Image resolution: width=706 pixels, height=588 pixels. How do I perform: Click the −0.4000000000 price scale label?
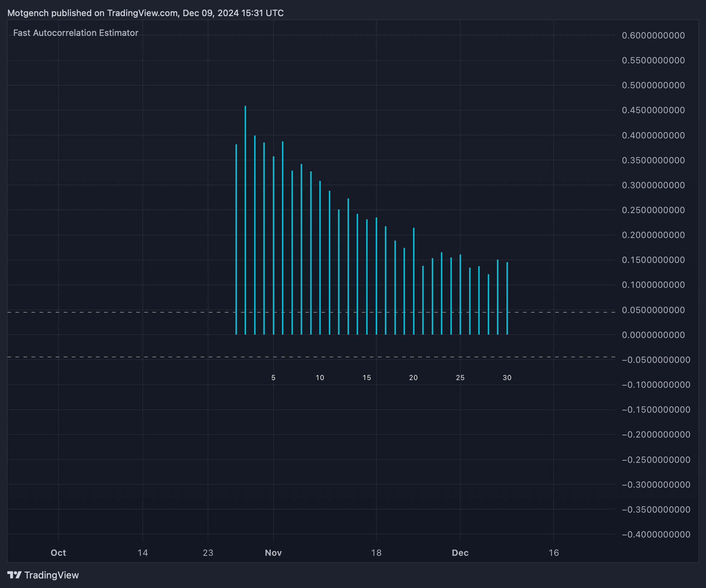pyautogui.click(x=656, y=535)
